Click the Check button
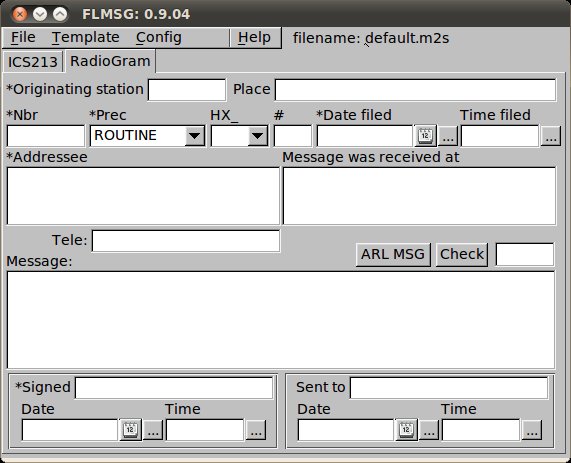Viewport: 571px width, 463px height. pos(462,254)
